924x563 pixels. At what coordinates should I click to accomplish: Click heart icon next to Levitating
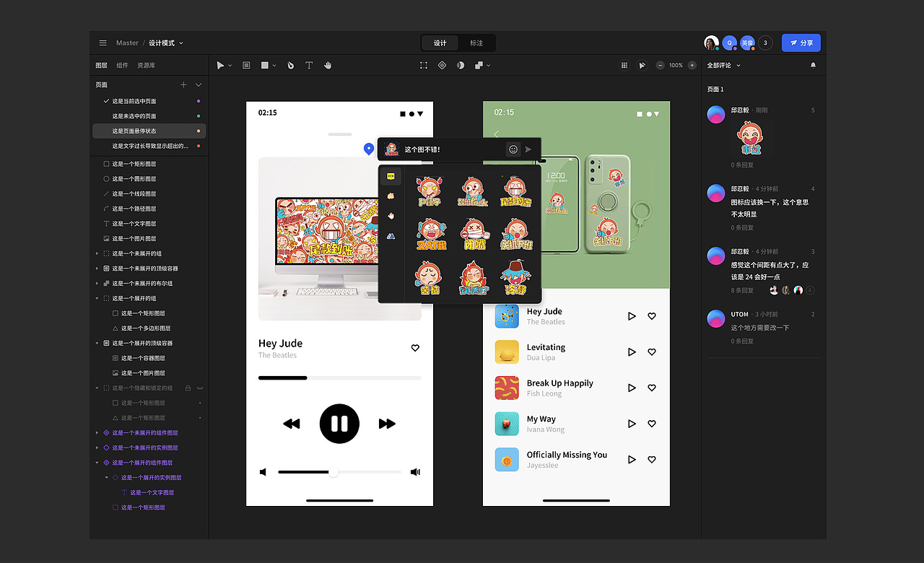[x=652, y=352]
